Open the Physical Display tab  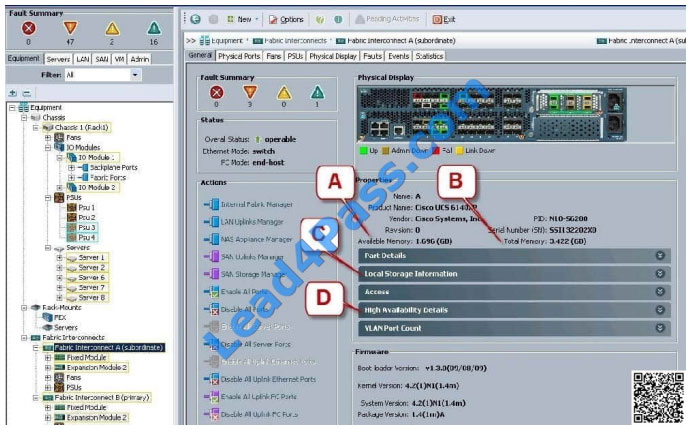[x=332, y=56]
